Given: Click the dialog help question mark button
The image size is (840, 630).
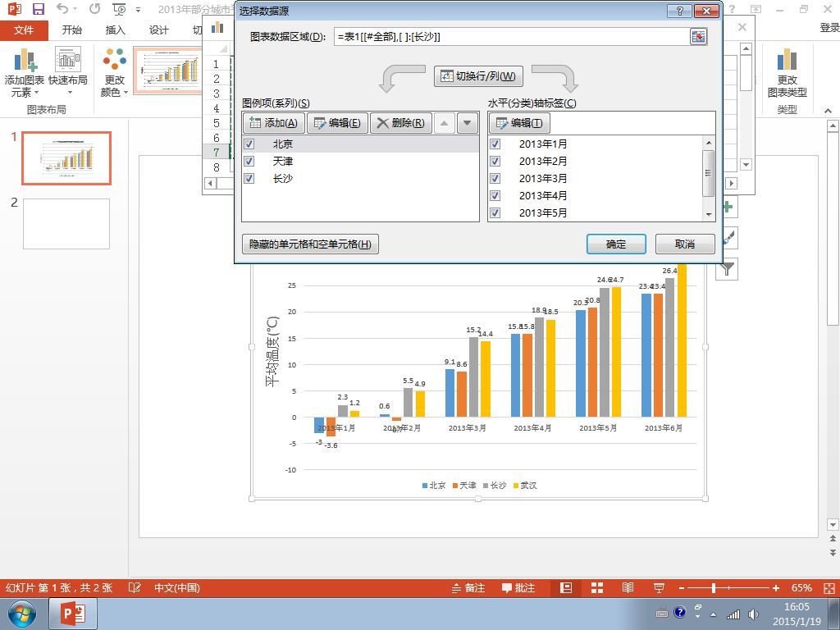Looking at the screenshot, I should pos(679,11).
